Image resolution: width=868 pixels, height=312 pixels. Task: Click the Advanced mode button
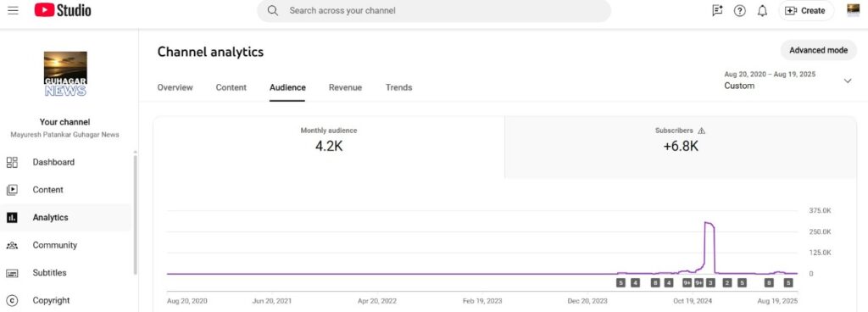tap(818, 50)
